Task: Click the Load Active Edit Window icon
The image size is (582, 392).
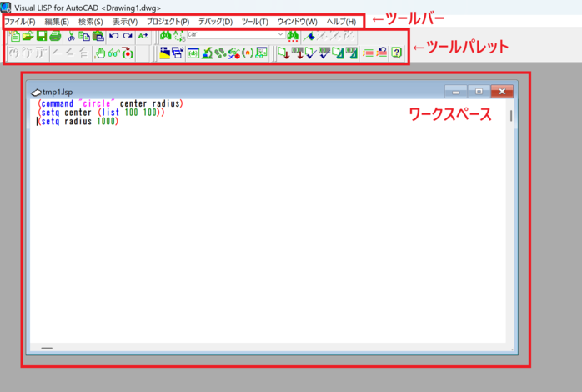Action: coord(283,53)
